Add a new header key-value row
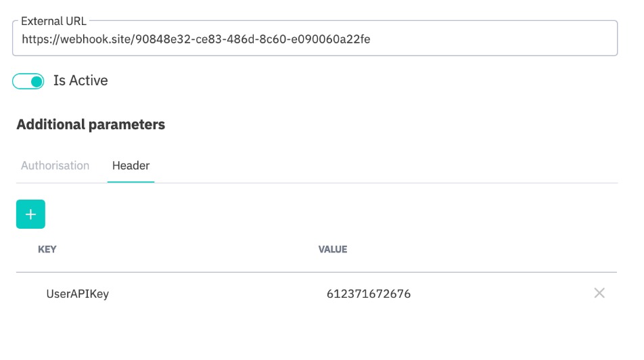Image resolution: width=644 pixels, height=360 pixels. pos(30,214)
